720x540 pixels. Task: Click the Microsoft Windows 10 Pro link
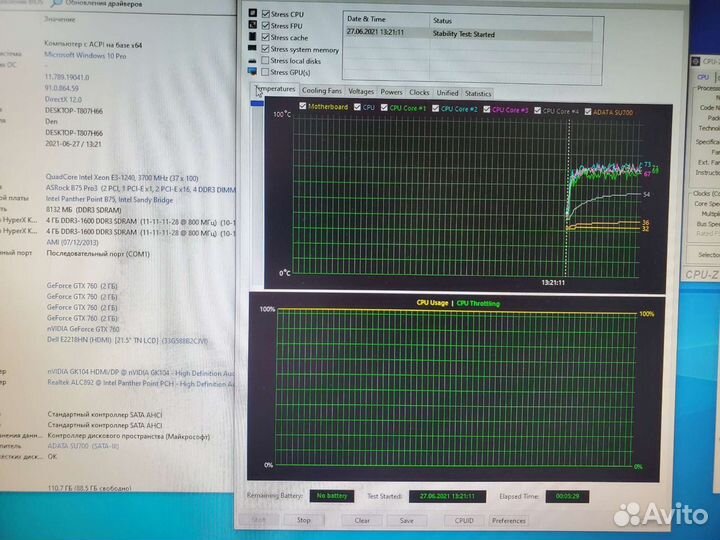(x=85, y=55)
